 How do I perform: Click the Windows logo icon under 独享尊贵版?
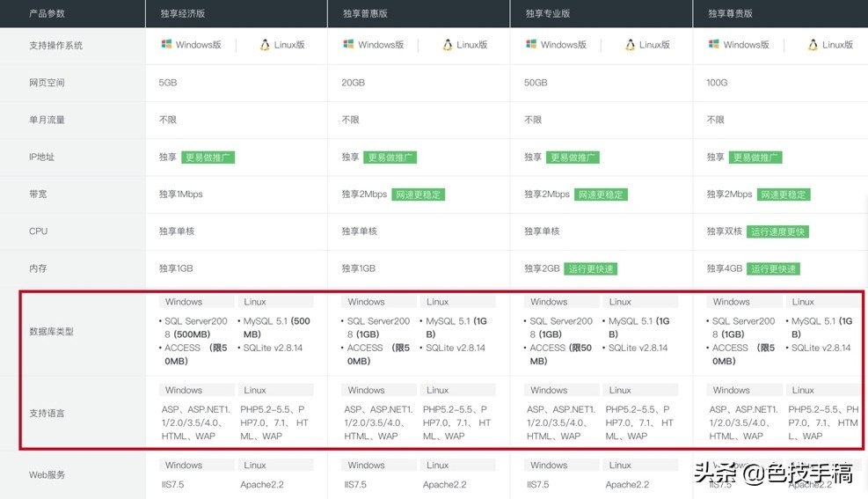(713, 44)
